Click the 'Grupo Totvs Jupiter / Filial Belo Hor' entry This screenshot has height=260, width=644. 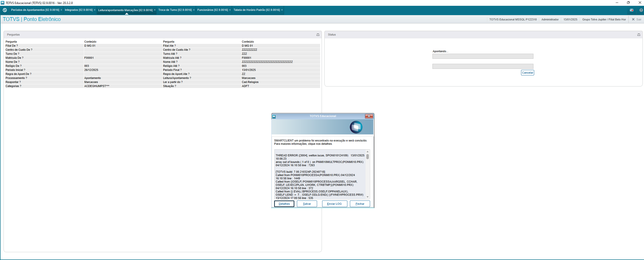604,19
